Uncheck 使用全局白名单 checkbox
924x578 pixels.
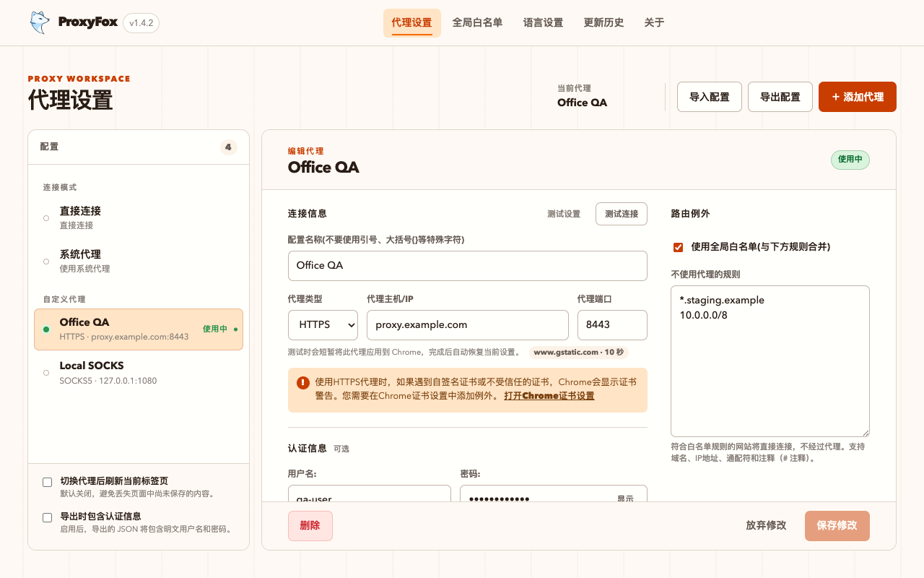678,247
